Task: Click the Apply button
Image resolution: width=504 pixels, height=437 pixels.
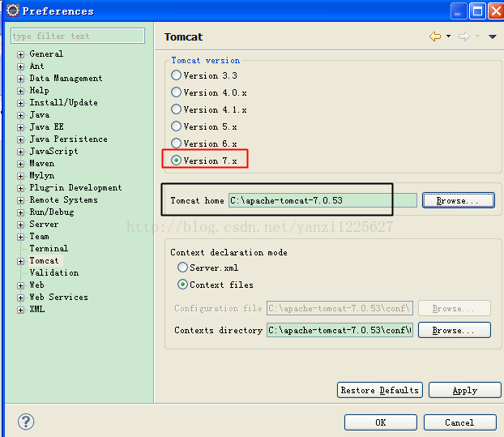Action: (465, 390)
